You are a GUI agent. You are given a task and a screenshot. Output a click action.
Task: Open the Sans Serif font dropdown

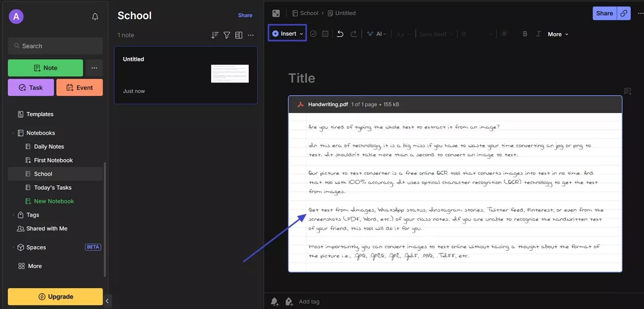click(x=434, y=34)
